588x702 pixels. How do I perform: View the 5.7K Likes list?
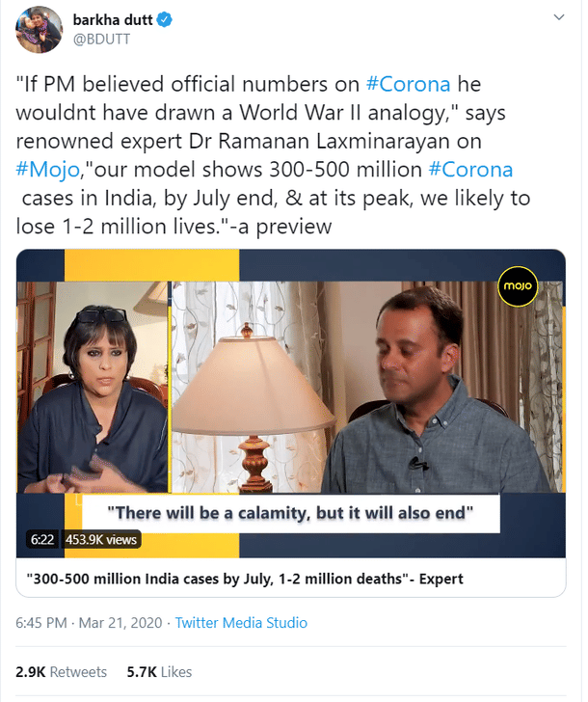point(159,671)
